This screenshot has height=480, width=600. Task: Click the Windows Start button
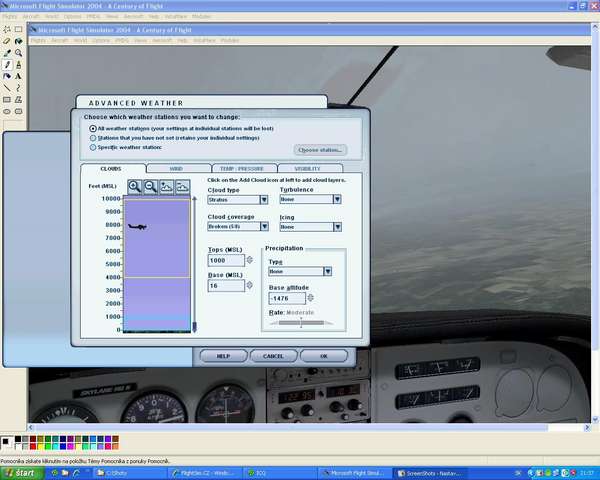[21, 473]
